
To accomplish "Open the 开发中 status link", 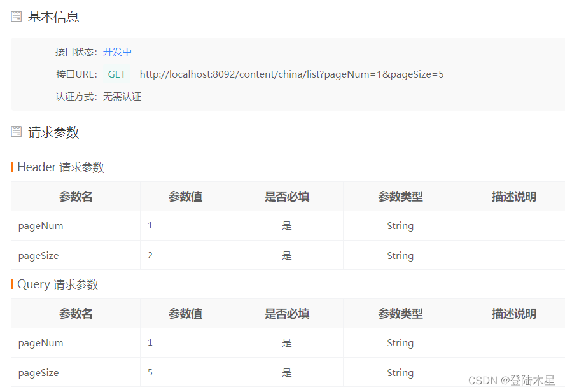I will coord(117,52).
